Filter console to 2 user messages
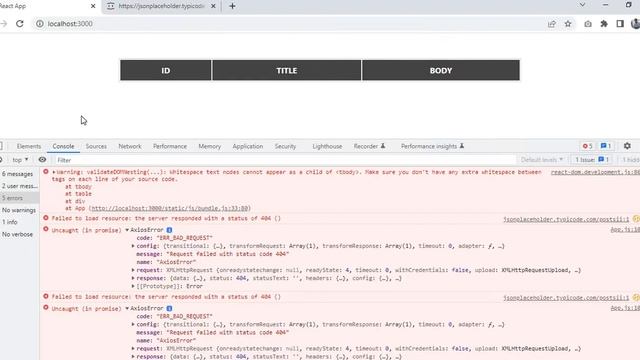640x360 pixels. coord(20,186)
